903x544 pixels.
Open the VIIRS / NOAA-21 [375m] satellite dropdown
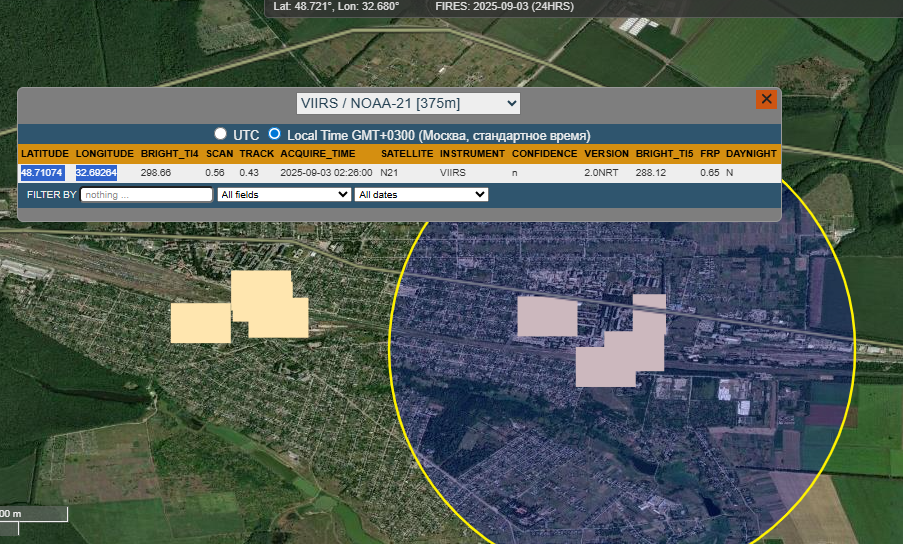408,104
